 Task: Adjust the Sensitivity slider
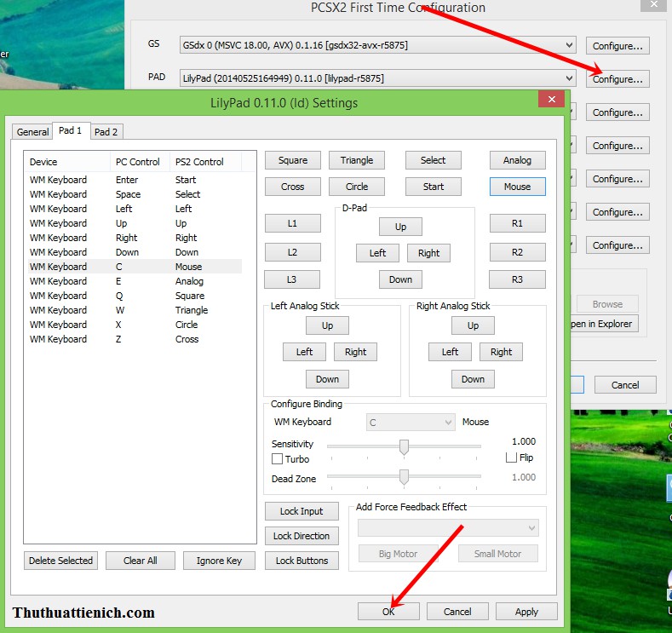point(404,446)
